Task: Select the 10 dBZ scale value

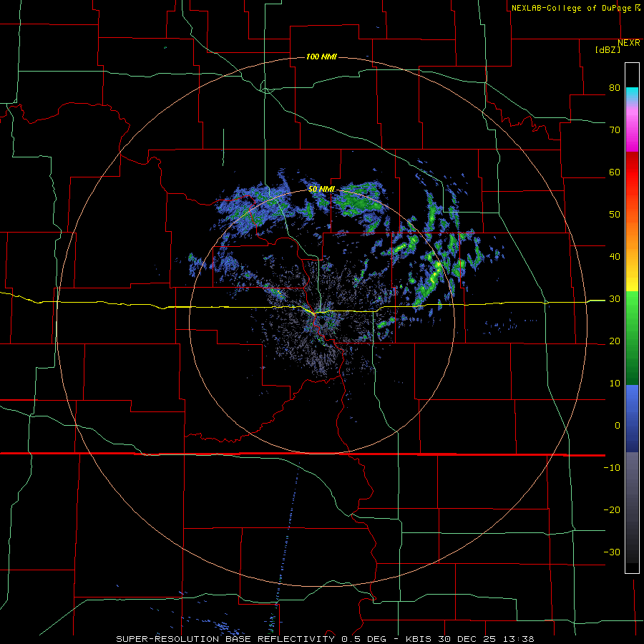Action: (x=615, y=384)
